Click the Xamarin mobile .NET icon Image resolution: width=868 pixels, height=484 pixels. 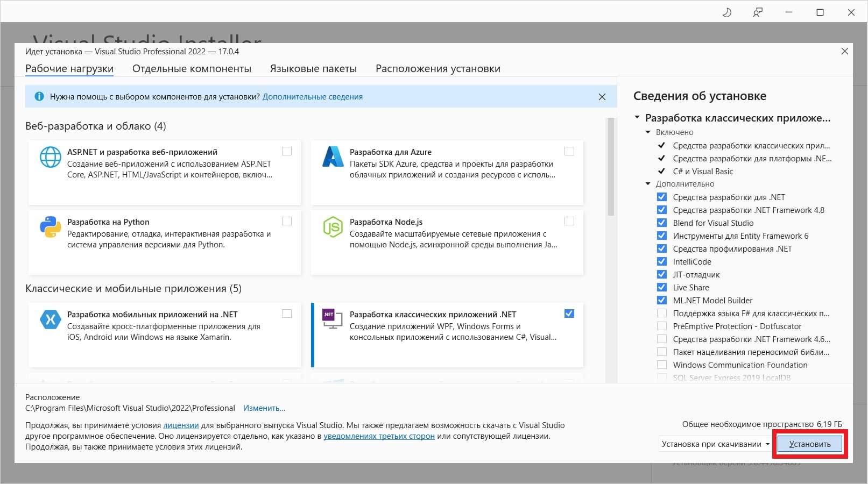click(51, 319)
